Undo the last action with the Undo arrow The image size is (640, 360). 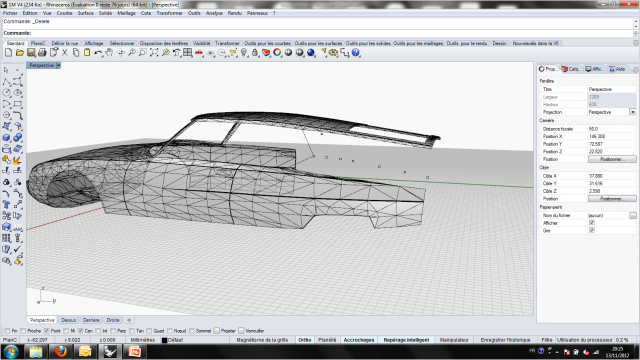(98, 53)
